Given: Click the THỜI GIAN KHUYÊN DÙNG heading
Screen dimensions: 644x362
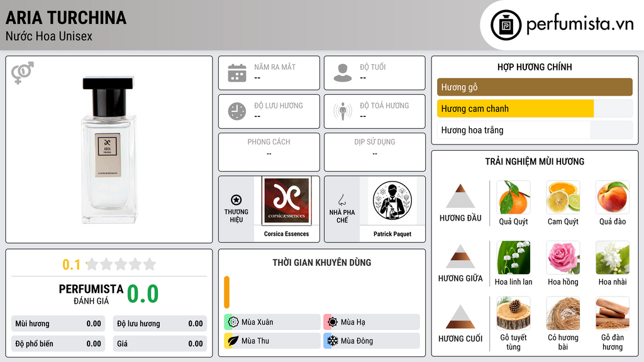Looking at the screenshot, I should (x=322, y=263).
